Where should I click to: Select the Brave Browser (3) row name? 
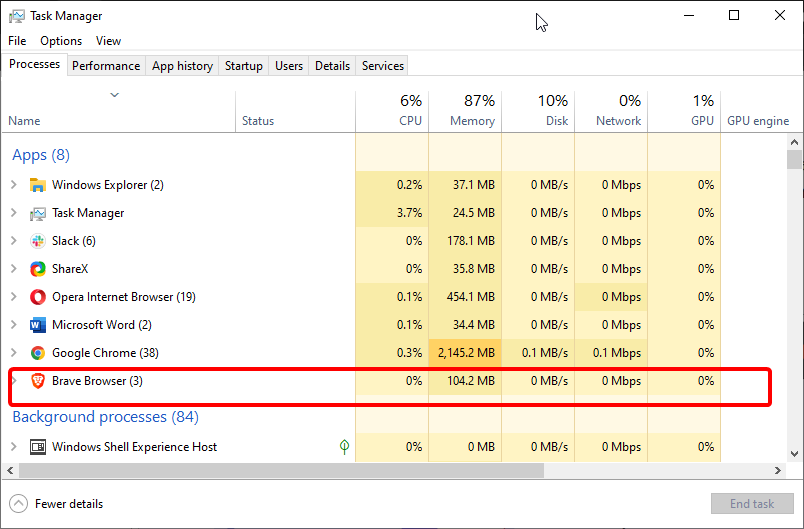pos(97,381)
